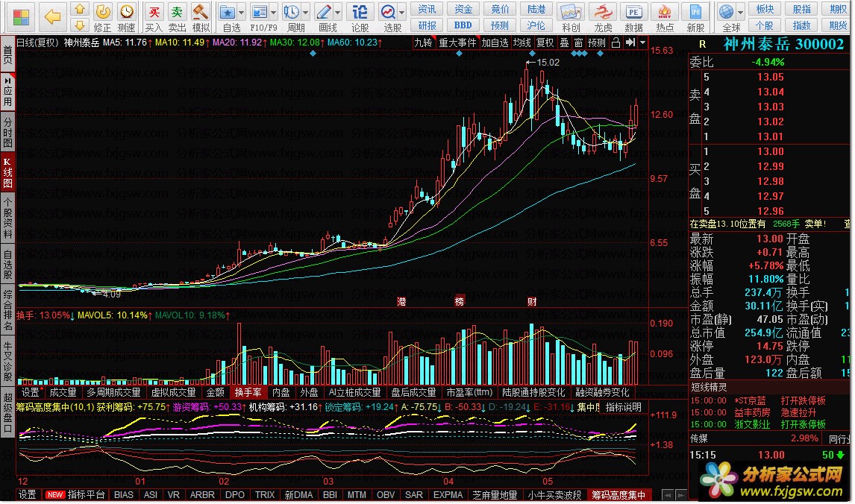Toggle 窗 window mode
The width and height of the screenshot is (855, 504).
pyautogui.click(x=578, y=42)
